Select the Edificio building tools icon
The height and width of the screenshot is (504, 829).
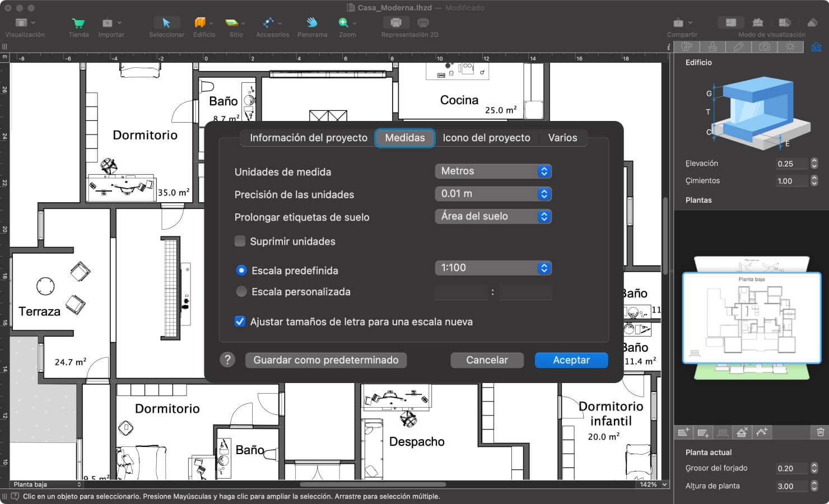tap(200, 23)
